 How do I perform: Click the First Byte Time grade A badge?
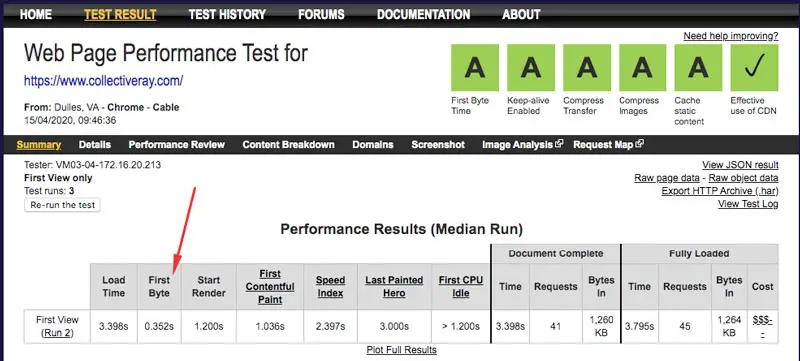[x=474, y=67]
